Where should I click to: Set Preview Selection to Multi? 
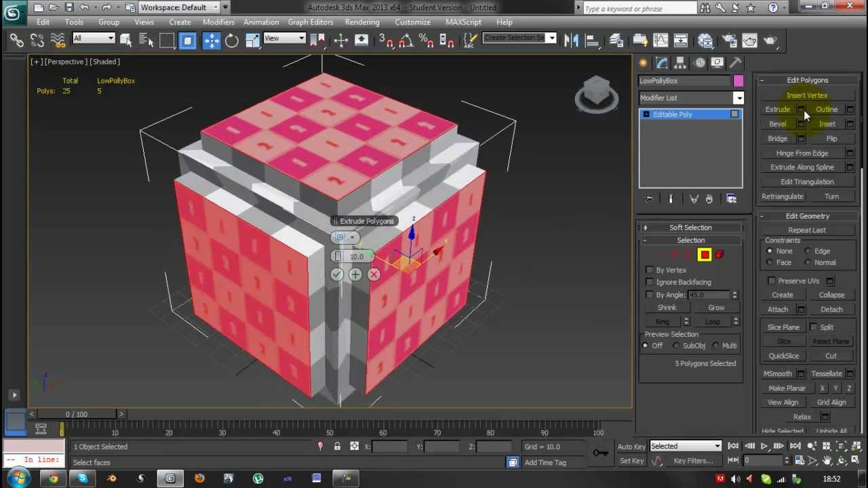716,346
